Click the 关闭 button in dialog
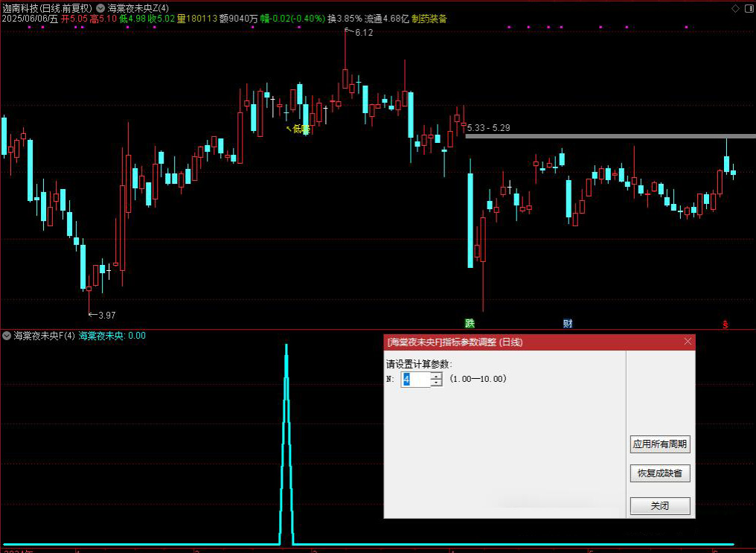The width and height of the screenshot is (756, 553). 659,506
